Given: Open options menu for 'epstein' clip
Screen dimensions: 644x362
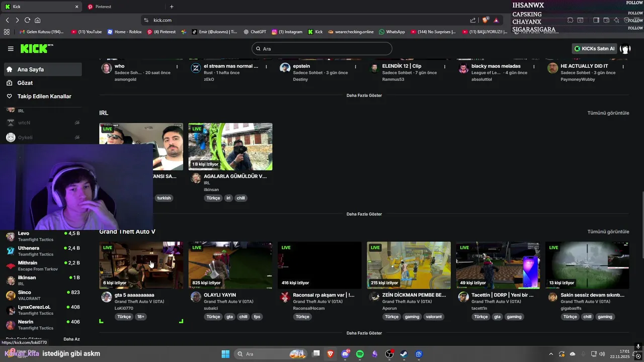Looking at the screenshot, I should (x=356, y=66).
